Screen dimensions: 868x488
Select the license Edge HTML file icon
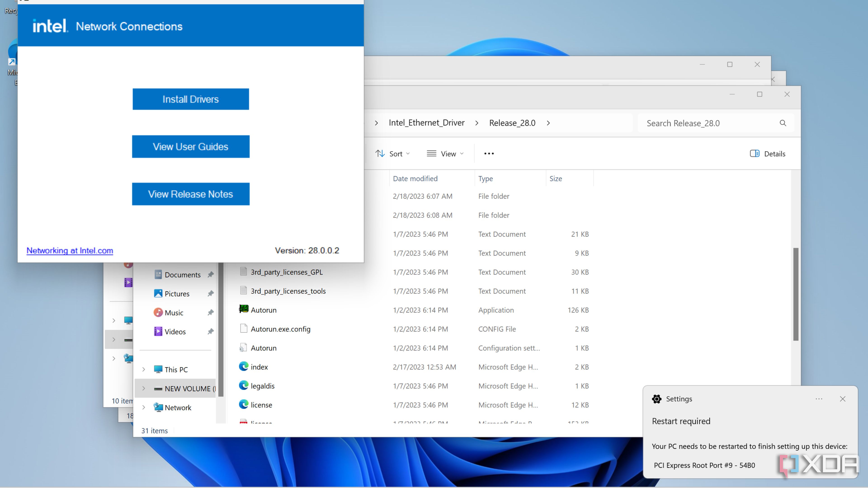point(244,404)
